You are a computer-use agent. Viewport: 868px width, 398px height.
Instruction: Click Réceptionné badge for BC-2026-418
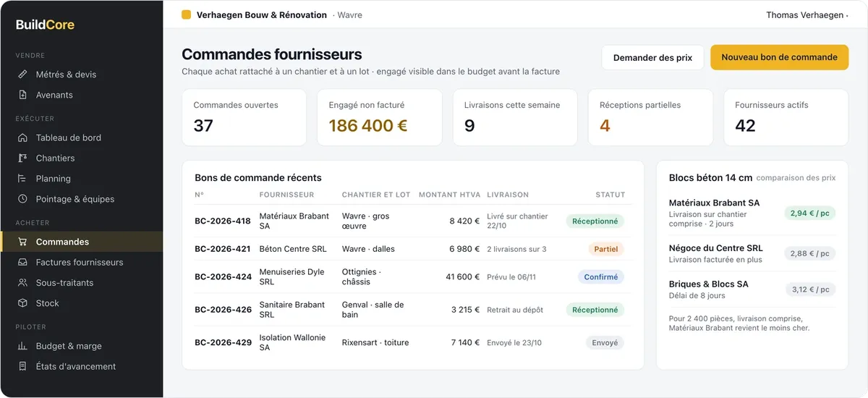[595, 221]
